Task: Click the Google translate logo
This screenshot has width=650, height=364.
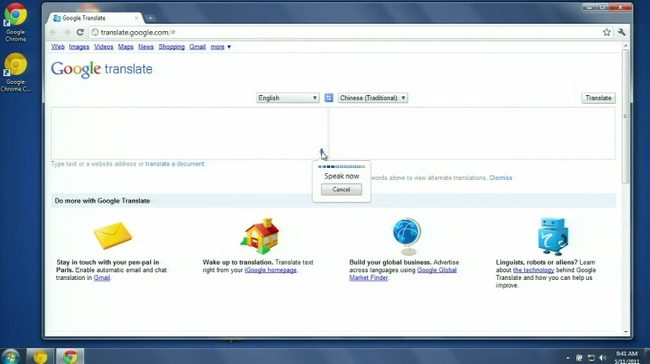Action: click(102, 69)
